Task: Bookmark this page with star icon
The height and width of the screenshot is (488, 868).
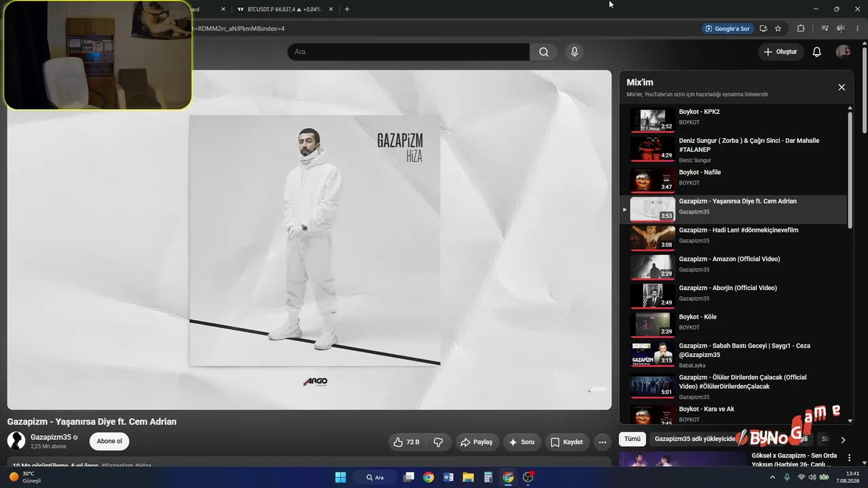Action: pos(778,28)
